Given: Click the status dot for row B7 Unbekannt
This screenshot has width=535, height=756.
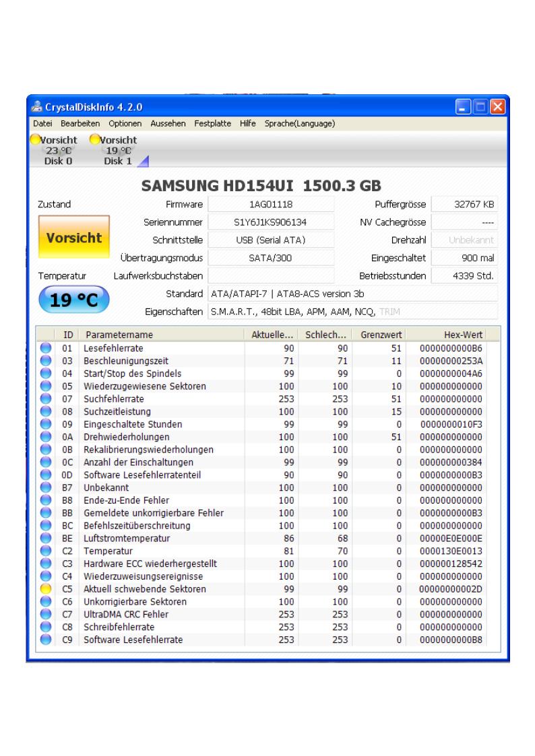Looking at the screenshot, I should 46,487.
